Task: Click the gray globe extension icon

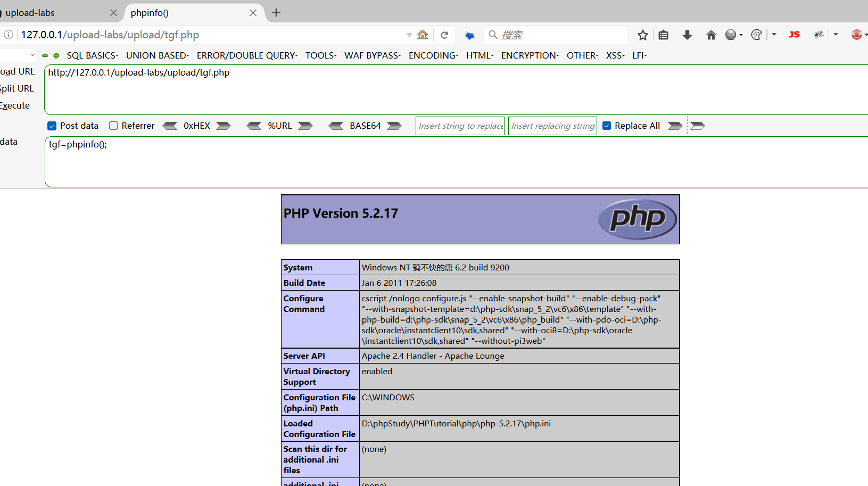Action: (x=731, y=35)
